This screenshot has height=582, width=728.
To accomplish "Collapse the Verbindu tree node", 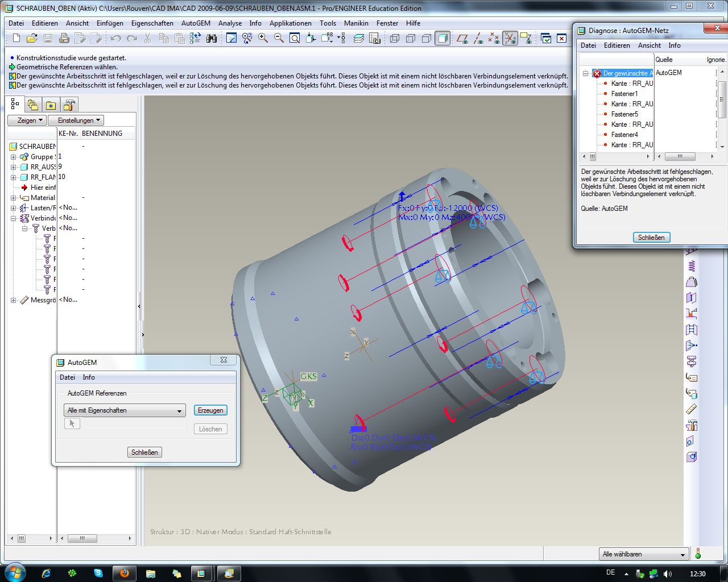I will pos(14,218).
